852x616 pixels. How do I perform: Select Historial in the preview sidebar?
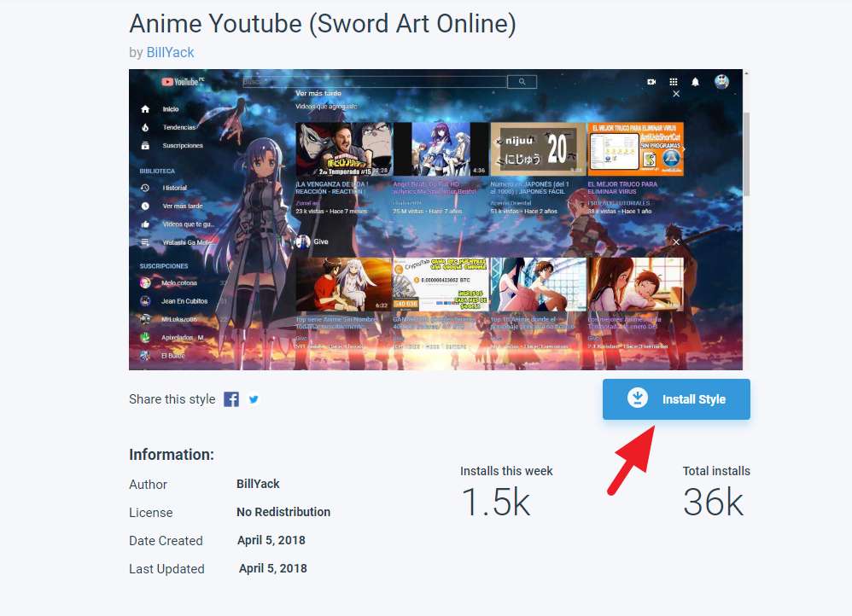[174, 188]
